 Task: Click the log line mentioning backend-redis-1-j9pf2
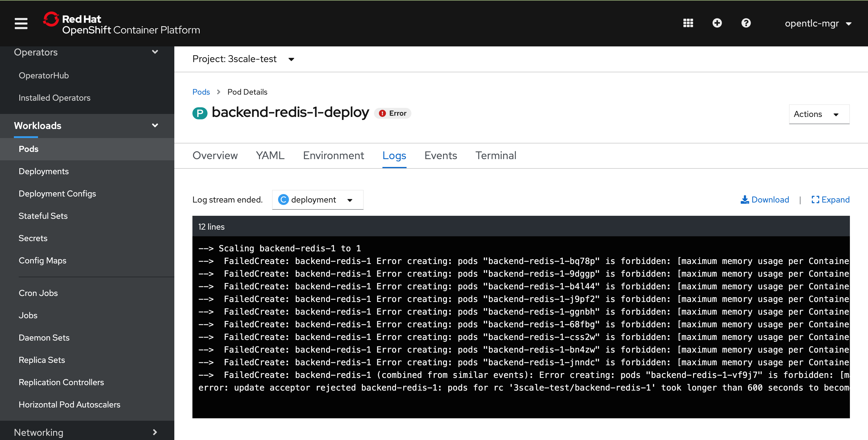tap(524, 299)
